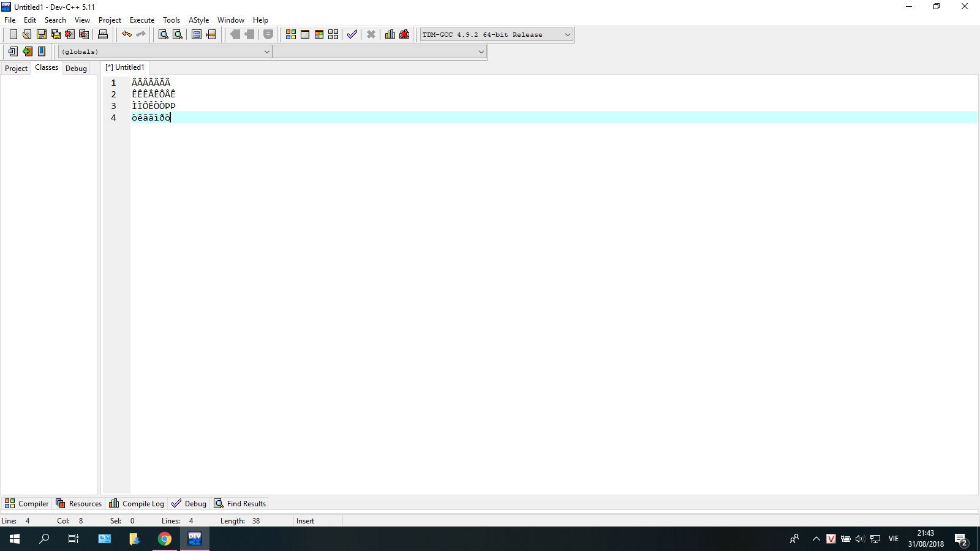Click the Insert mode status indicator
Viewport: 980px width, 551px height.
pos(305,521)
